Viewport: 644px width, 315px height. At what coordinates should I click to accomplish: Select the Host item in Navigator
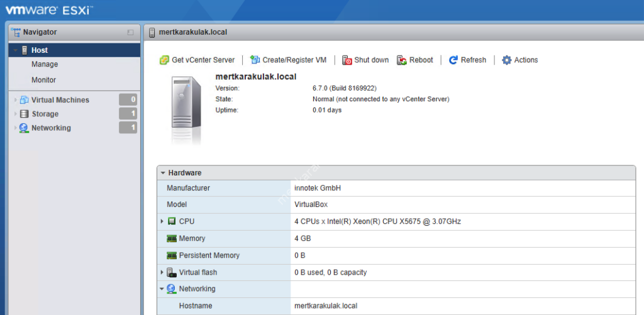(x=39, y=50)
